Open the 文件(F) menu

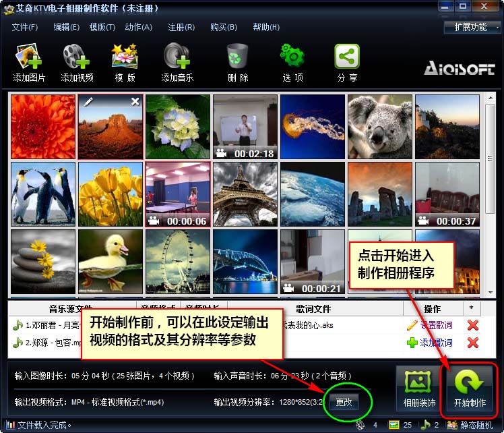[25, 28]
